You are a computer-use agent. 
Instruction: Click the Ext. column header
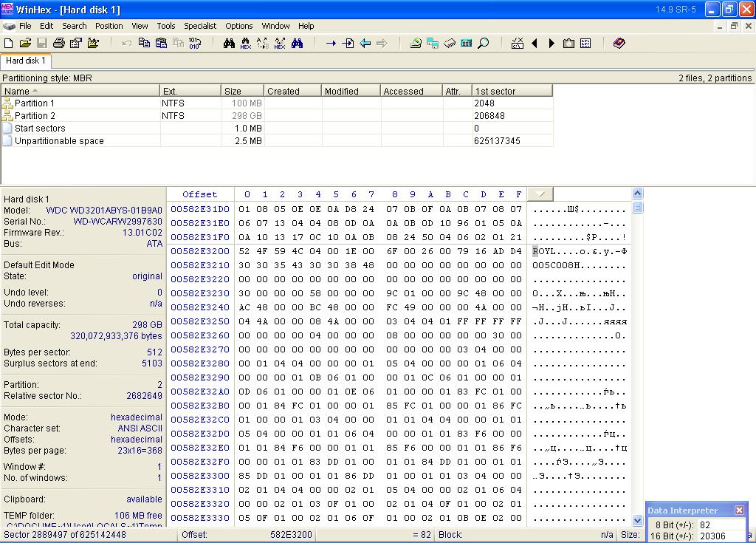[x=190, y=91]
